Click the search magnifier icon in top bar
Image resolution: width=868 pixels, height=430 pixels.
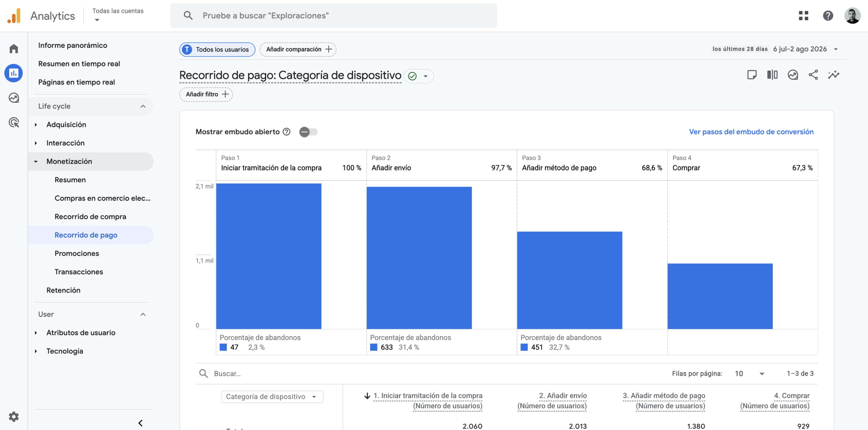(188, 16)
